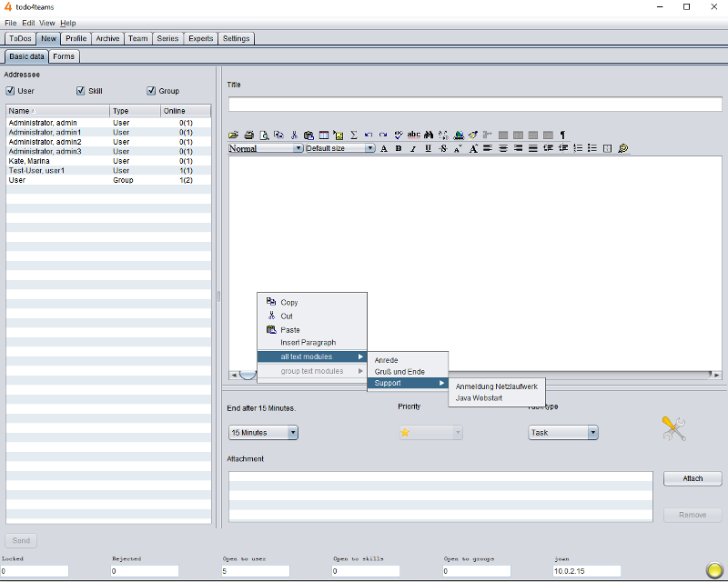Switch to the ToDos tab
The height and width of the screenshot is (582, 728).
point(20,38)
